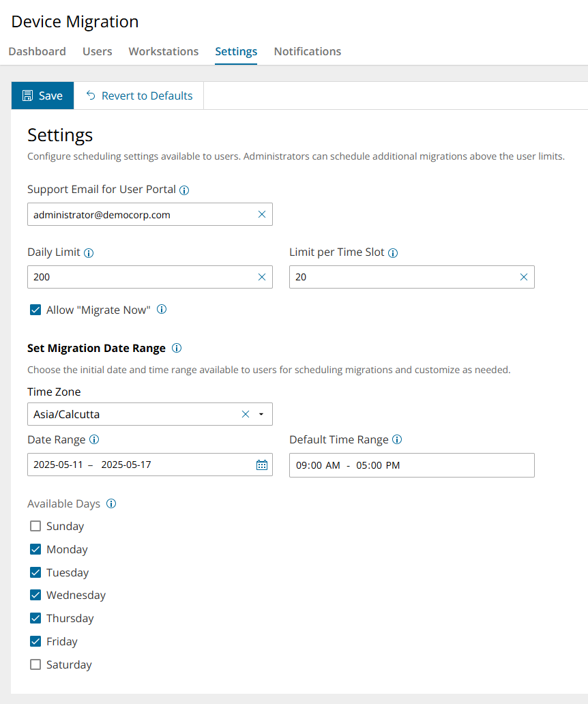
Task: Click the info icon beside Support Email
Action: [x=184, y=190]
